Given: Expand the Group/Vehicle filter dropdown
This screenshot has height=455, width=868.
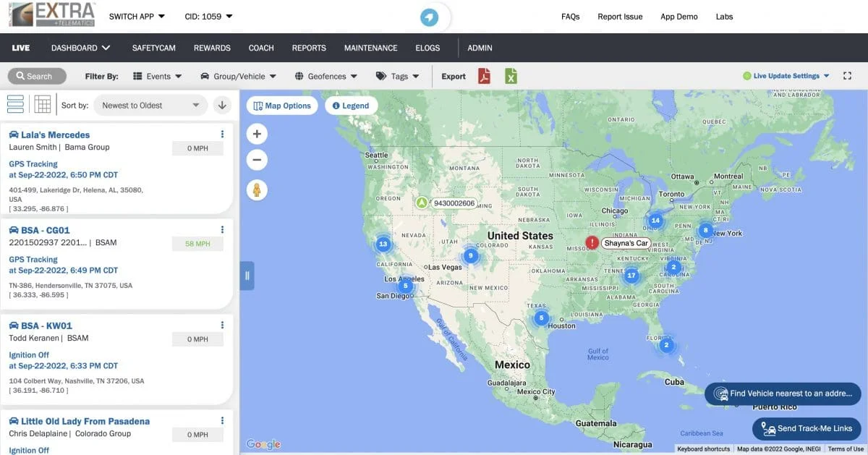Looking at the screenshot, I should (x=238, y=76).
